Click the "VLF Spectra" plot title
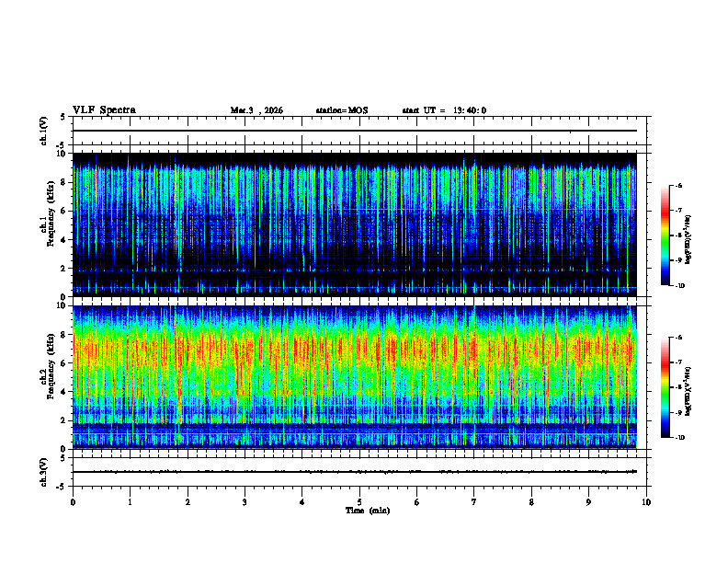Image resolution: width=728 pixels, height=563 pixels. [x=104, y=110]
